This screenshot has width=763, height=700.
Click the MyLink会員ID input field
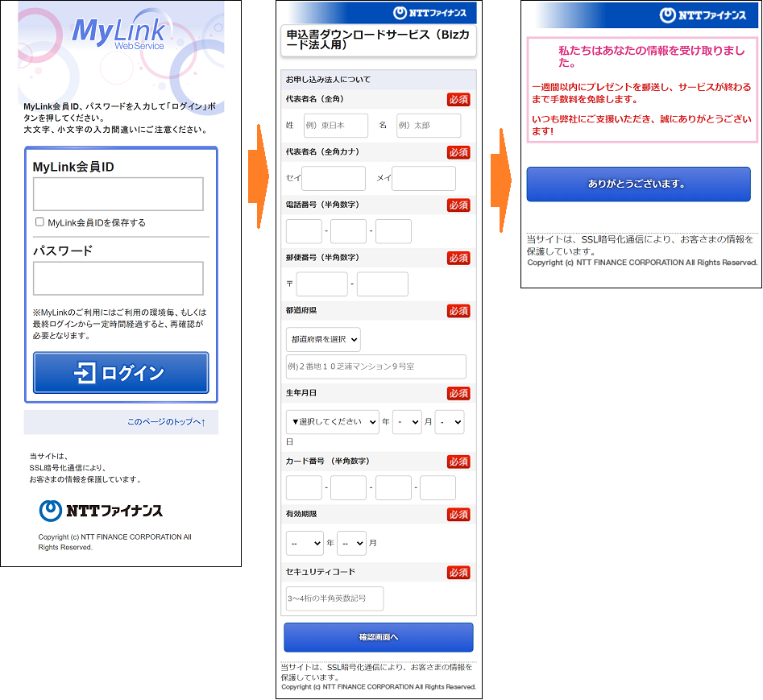[x=118, y=195]
